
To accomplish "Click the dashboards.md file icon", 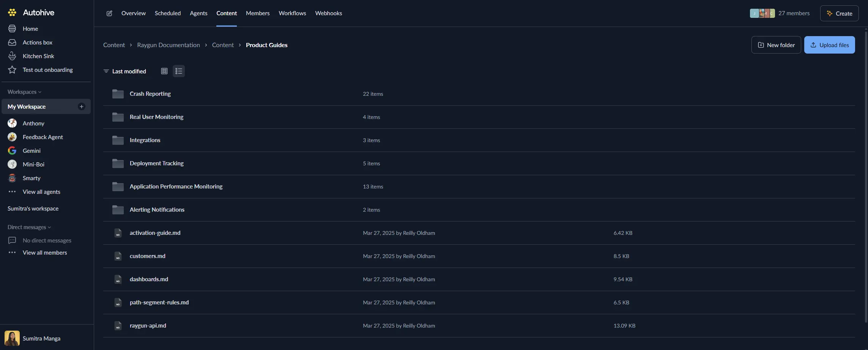I will 118,279.
